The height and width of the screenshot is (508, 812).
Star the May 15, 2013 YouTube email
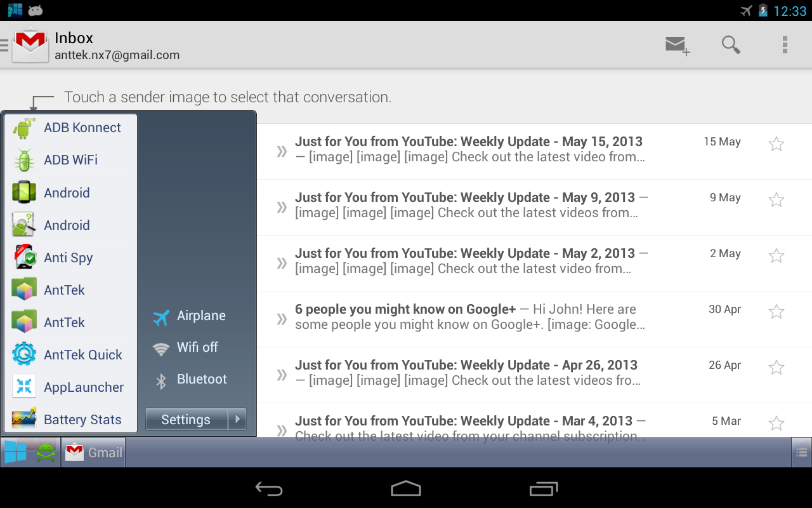coord(776,144)
